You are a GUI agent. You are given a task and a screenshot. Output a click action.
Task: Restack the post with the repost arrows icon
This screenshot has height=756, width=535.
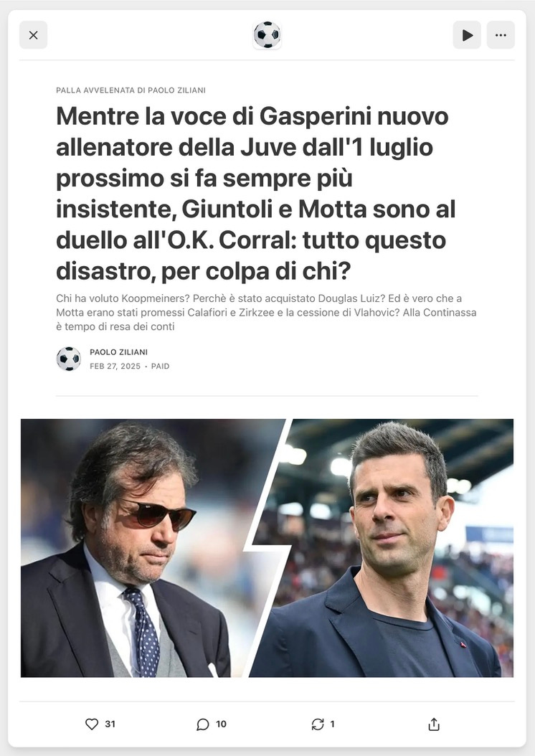(318, 724)
